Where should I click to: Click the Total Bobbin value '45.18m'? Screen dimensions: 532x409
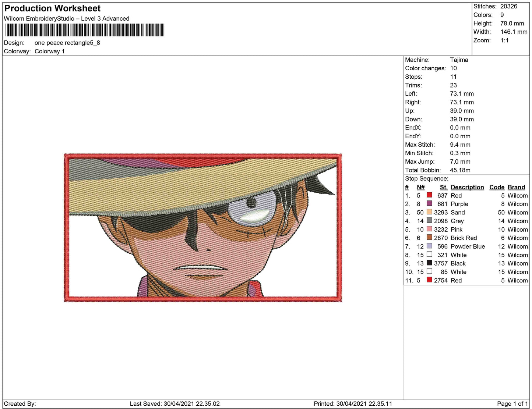pyautogui.click(x=460, y=170)
